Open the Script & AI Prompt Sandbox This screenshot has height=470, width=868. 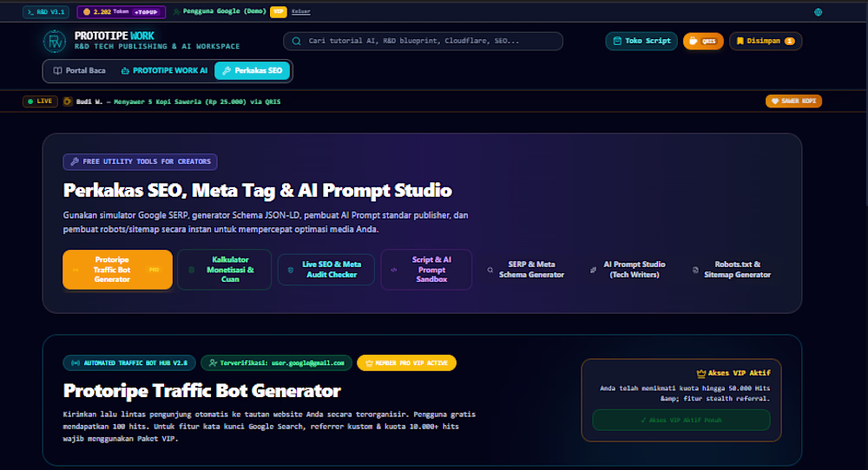[426, 270]
